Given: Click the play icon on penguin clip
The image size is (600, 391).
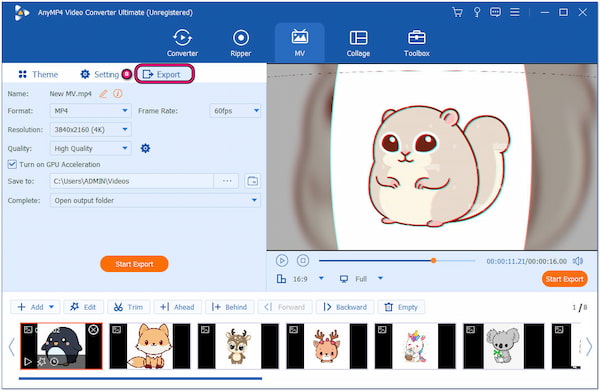Looking at the screenshot, I should [x=28, y=362].
